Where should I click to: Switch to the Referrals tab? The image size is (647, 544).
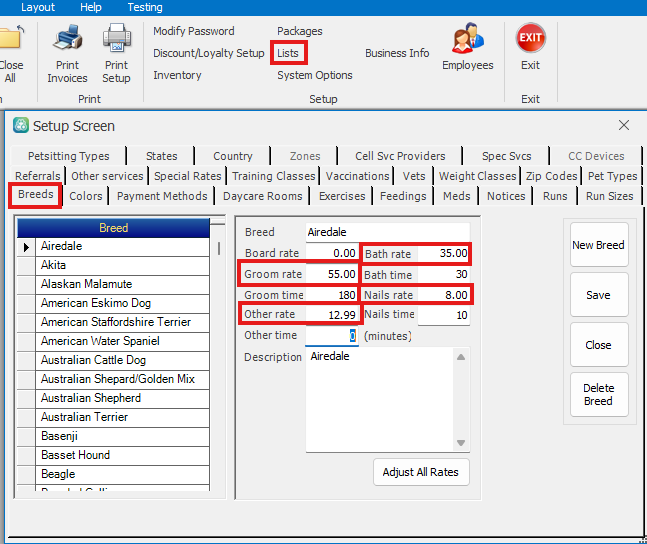pyautogui.click(x=38, y=176)
